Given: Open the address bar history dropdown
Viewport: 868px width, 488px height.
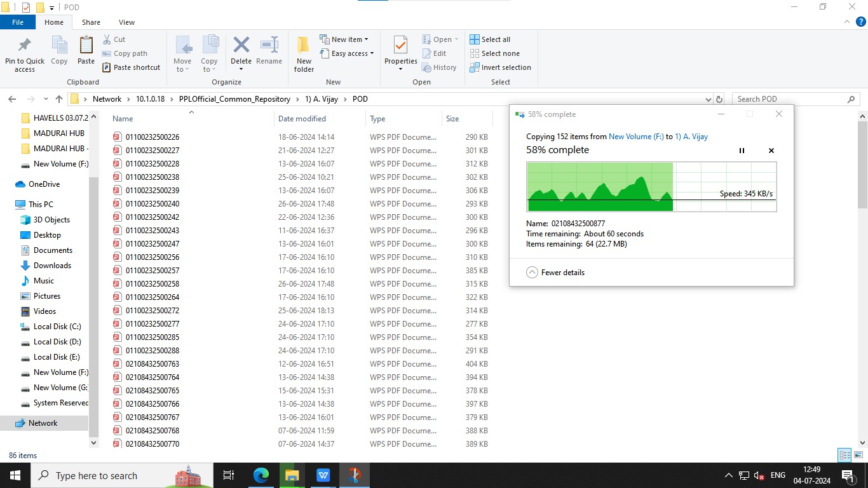Looking at the screenshot, I should (x=709, y=99).
